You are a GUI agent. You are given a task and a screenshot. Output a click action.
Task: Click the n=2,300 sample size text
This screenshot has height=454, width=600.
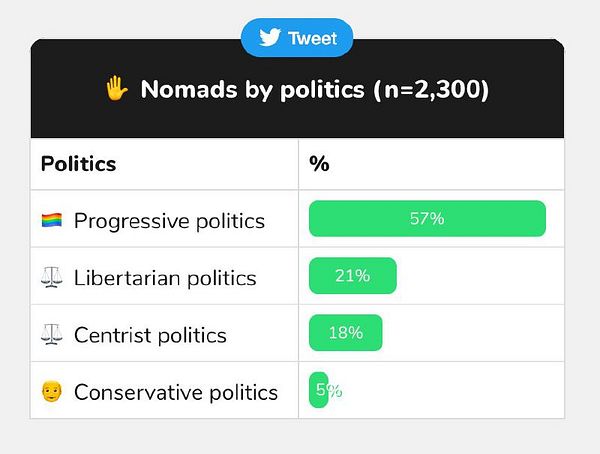pos(431,89)
